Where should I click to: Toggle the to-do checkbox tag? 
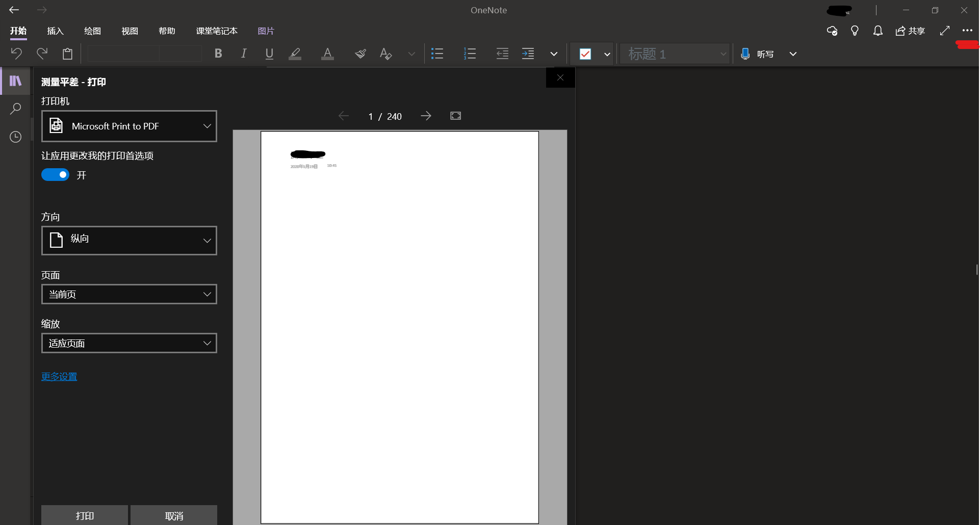(x=585, y=54)
